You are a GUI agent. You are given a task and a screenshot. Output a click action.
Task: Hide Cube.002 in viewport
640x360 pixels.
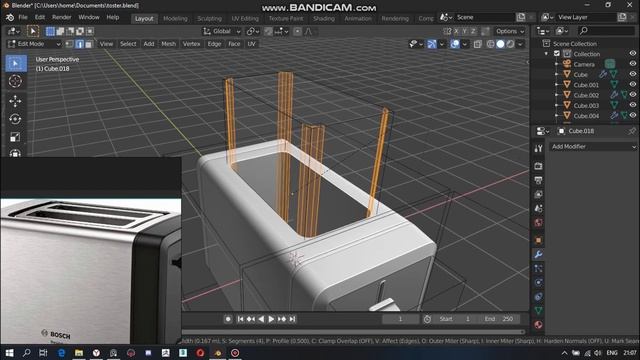[633, 94]
